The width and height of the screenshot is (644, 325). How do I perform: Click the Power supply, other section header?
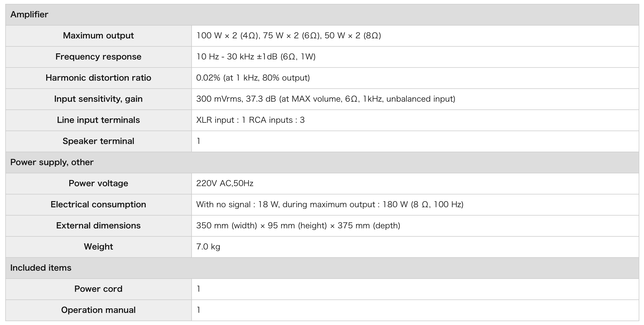(x=322, y=162)
